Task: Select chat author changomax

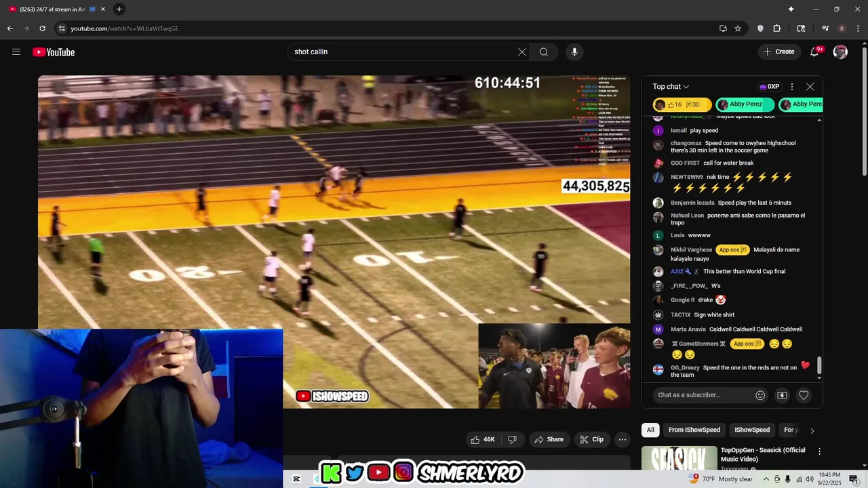Action: [686, 143]
